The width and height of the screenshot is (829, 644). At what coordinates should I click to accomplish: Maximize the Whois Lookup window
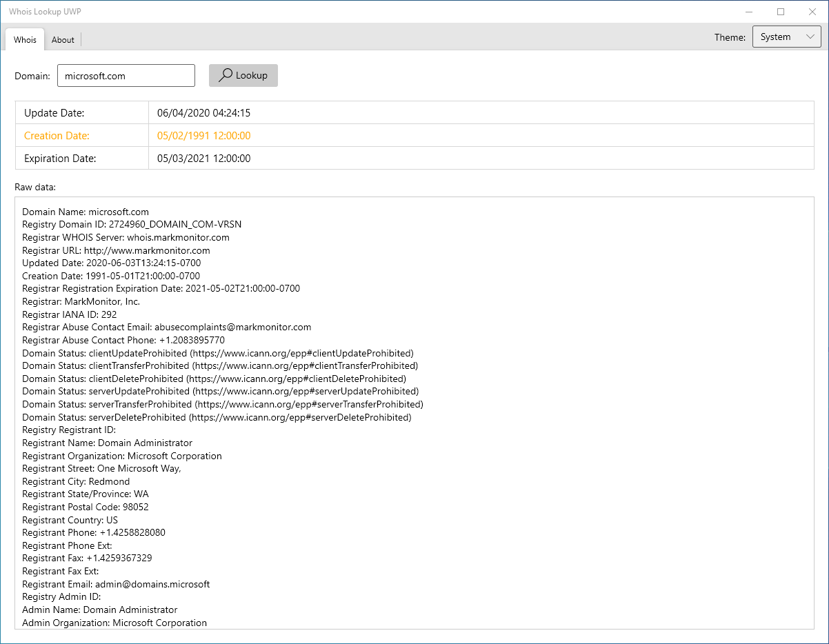[781, 12]
